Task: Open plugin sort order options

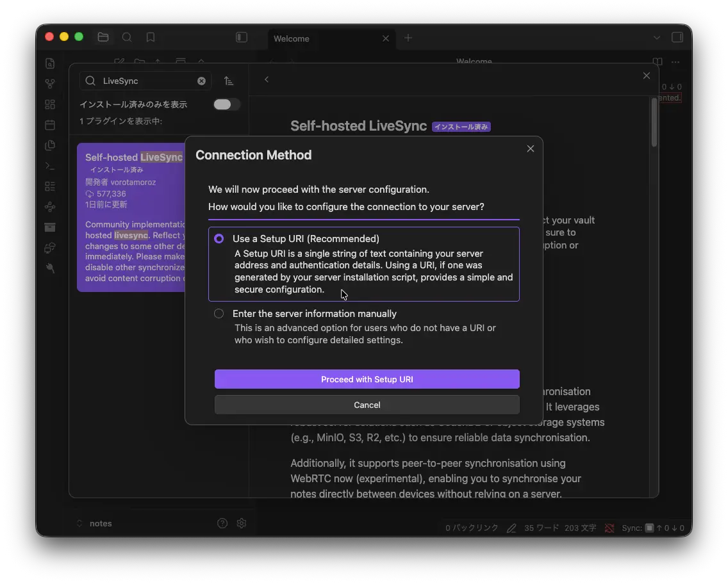Action: click(228, 81)
